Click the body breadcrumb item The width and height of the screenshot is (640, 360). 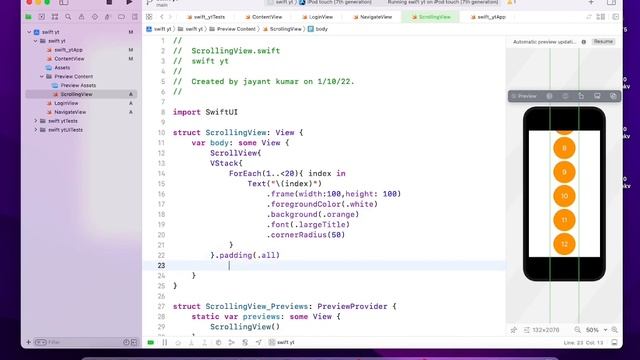pos(318,29)
